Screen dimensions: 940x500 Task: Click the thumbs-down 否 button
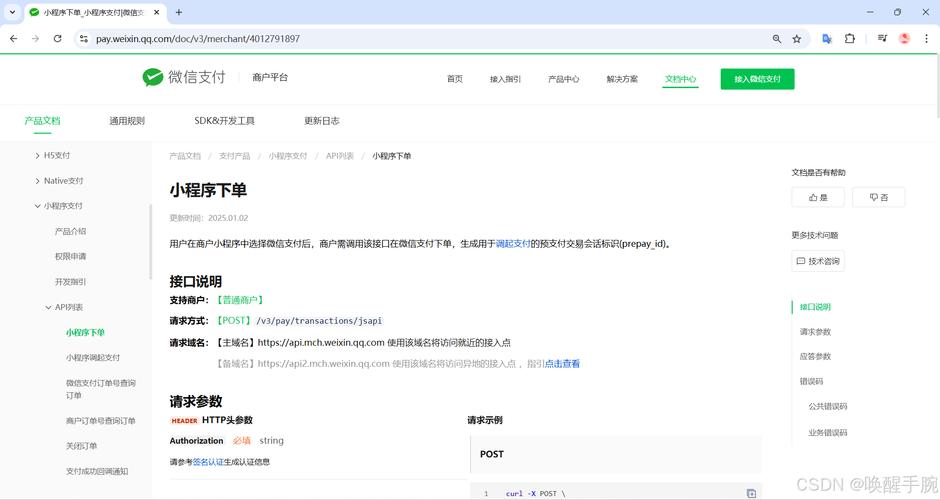coord(879,197)
